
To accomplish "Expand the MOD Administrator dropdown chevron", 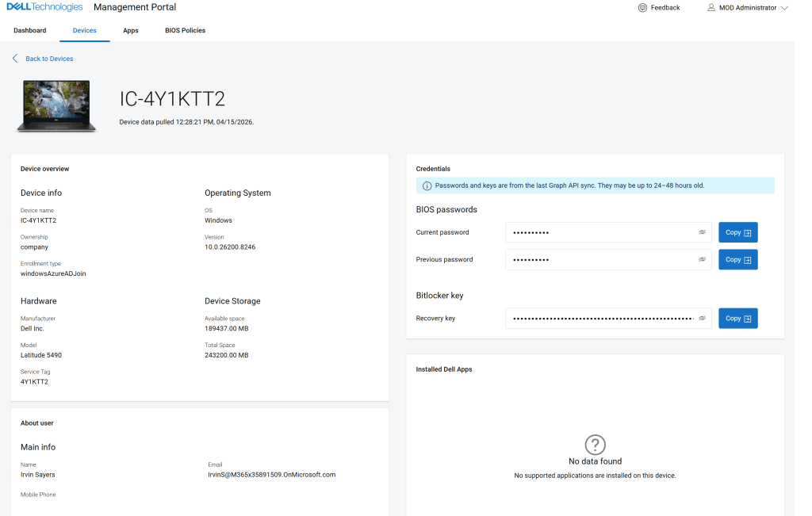I will (784, 8).
